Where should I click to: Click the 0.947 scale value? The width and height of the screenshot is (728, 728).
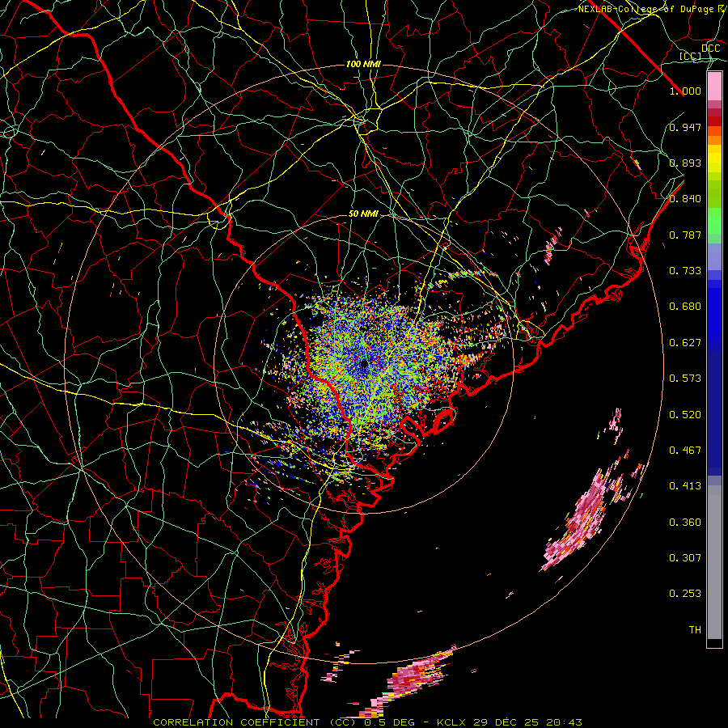point(685,127)
